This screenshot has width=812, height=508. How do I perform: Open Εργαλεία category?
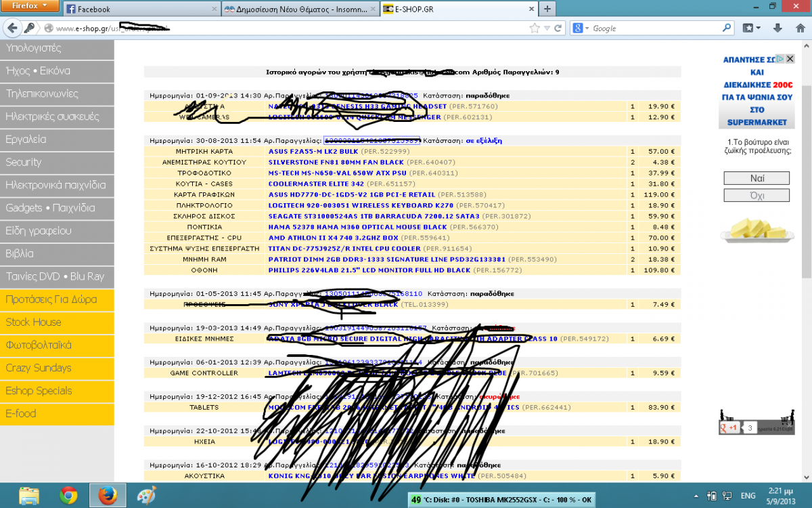tap(57, 140)
